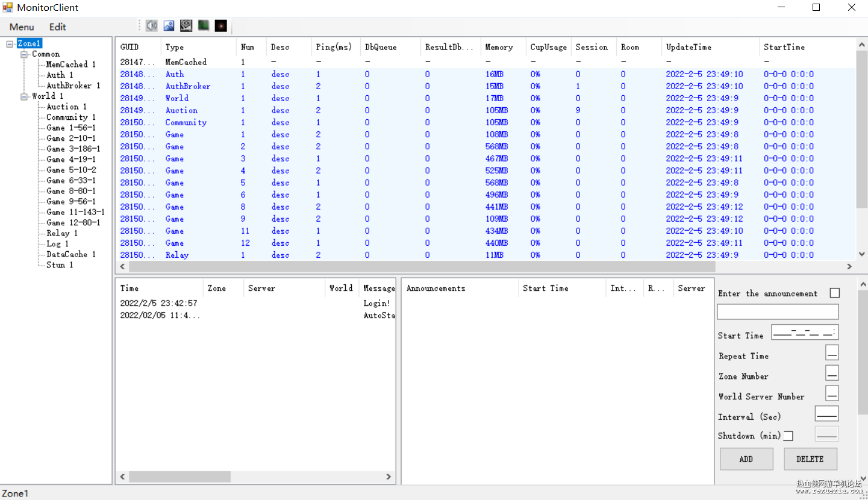This screenshot has height=500, width=868.
Task: Click the announcement text input field
Action: (x=778, y=311)
